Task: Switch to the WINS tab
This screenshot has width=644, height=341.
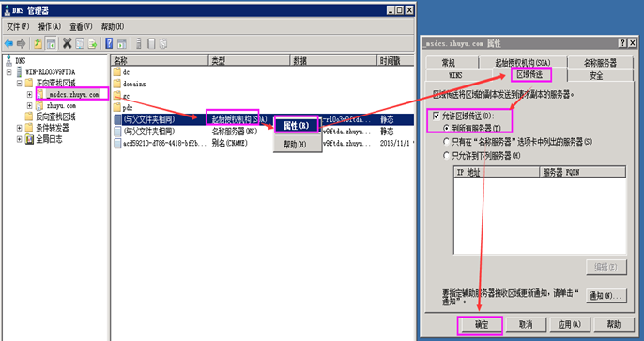Action: click(x=456, y=75)
